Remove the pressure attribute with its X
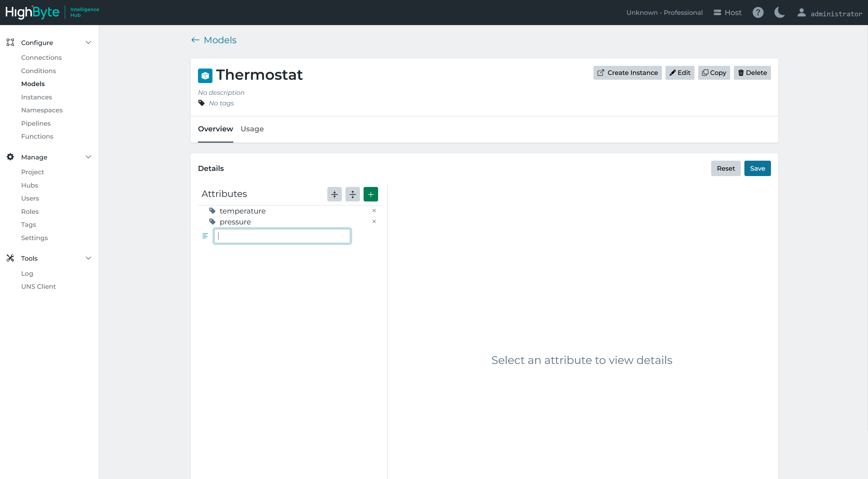 pos(374,221)
